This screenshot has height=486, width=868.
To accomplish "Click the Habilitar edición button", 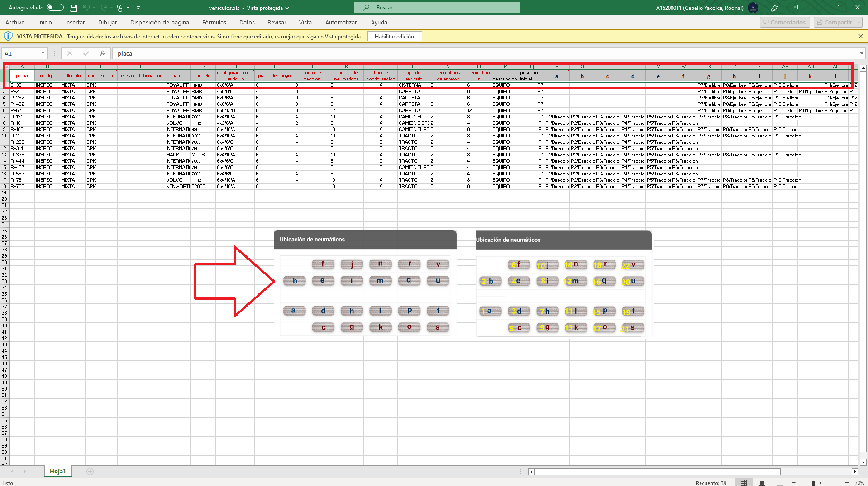I will [394, 36].
